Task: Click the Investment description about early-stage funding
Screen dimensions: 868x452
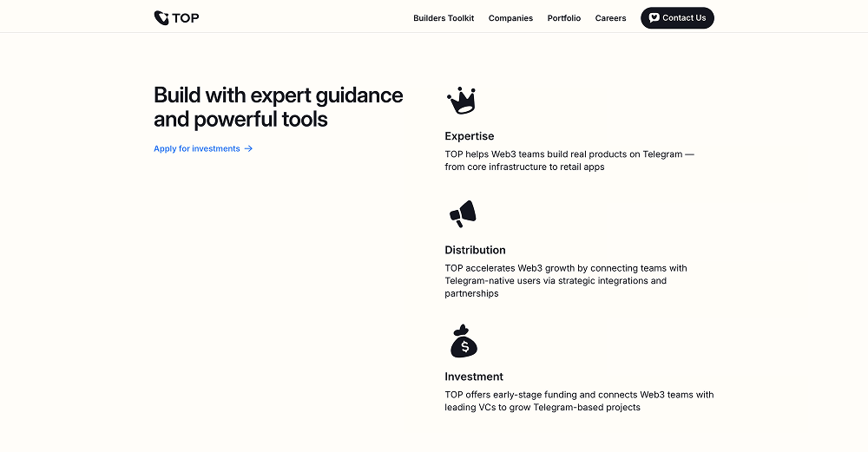Action: click(x=579, y=401)
